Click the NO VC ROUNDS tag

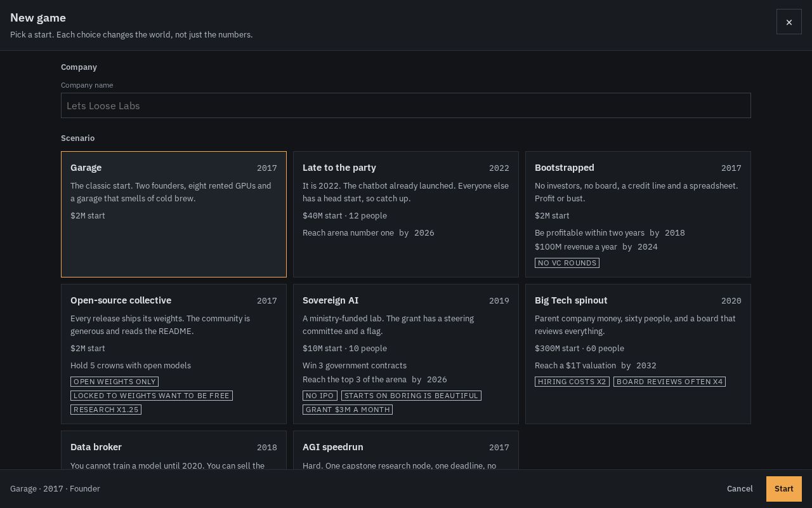(x=567, y=263)
